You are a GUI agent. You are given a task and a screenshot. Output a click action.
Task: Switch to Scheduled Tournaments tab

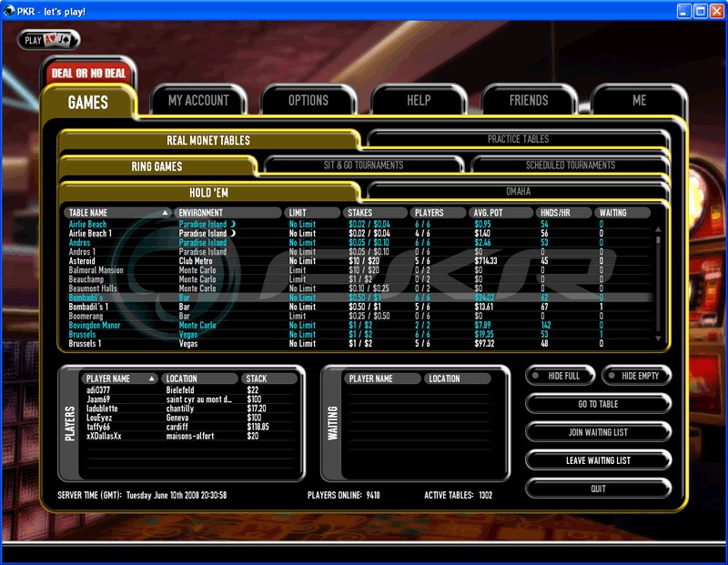571,166
